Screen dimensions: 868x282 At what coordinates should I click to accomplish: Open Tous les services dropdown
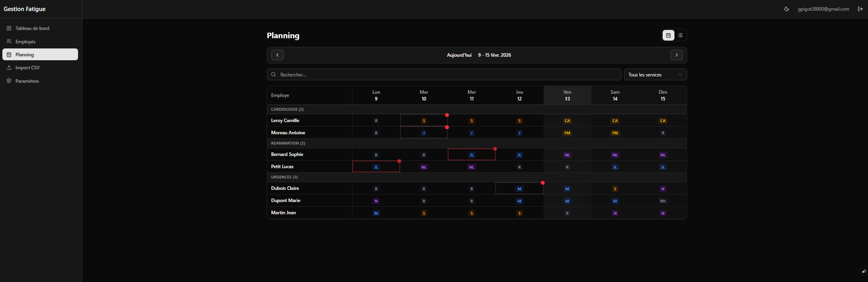(655, 75)
